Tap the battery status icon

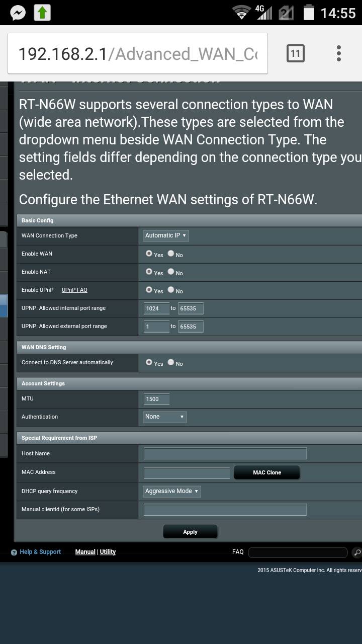point(309,13)
